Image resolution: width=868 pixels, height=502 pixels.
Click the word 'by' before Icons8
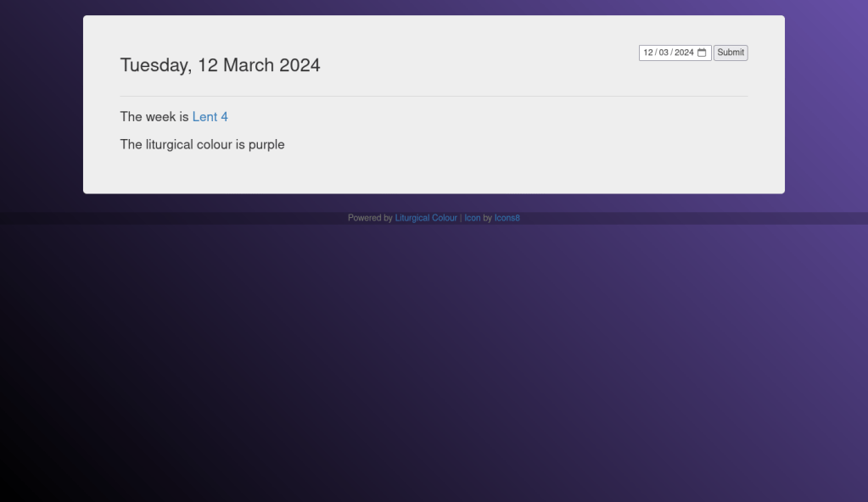(x=487, y=218)
